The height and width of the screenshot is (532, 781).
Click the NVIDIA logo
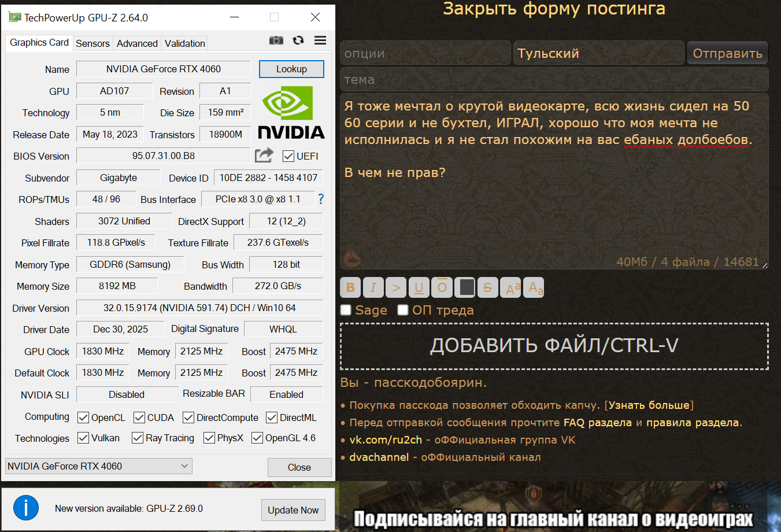click(291, 112)
